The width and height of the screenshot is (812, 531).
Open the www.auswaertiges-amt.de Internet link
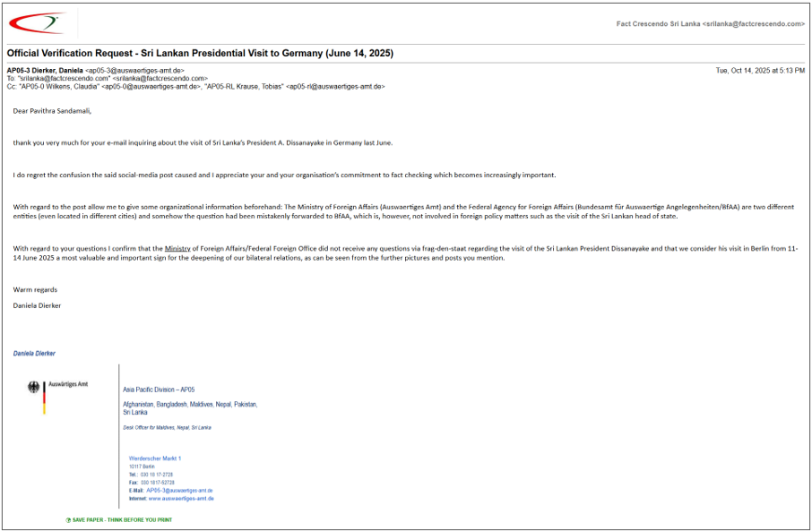181,498
